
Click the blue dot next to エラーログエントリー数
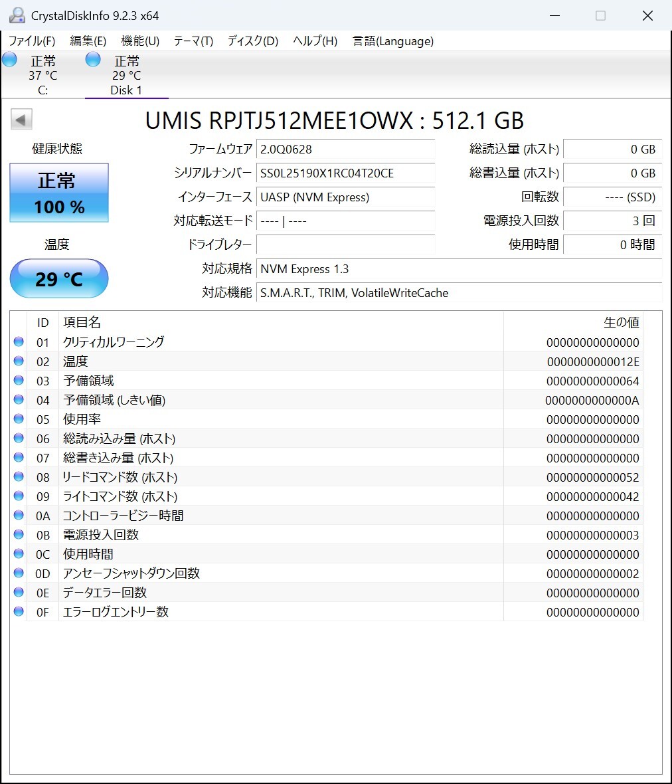coord(19,611)
